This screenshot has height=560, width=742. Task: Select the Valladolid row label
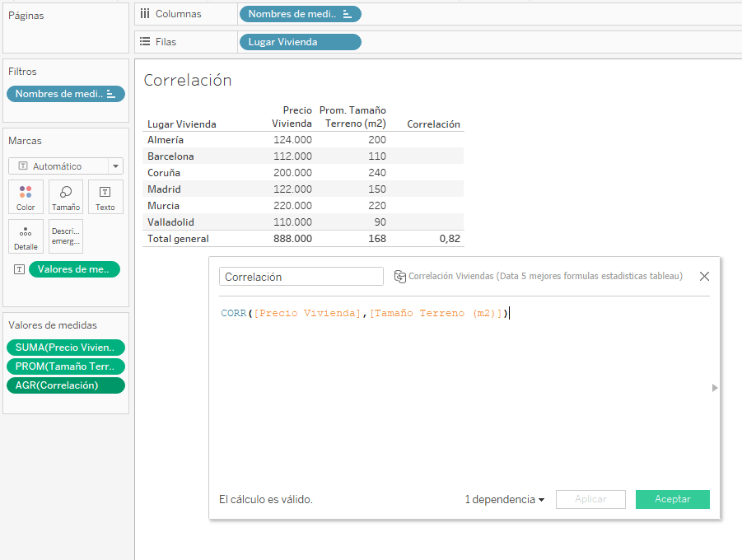[x=170, y=222]
